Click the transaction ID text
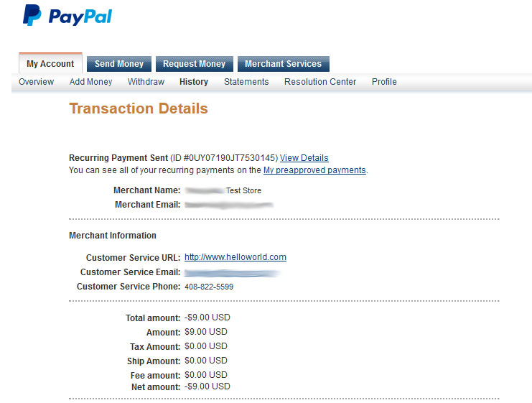This screenshot has width=532, height=403. pos(224,158)
